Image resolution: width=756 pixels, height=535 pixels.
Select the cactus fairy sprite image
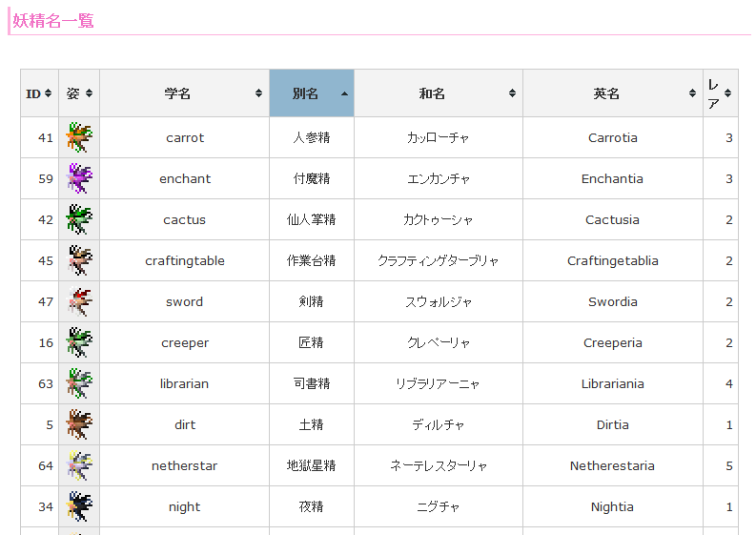coord(79,220)
